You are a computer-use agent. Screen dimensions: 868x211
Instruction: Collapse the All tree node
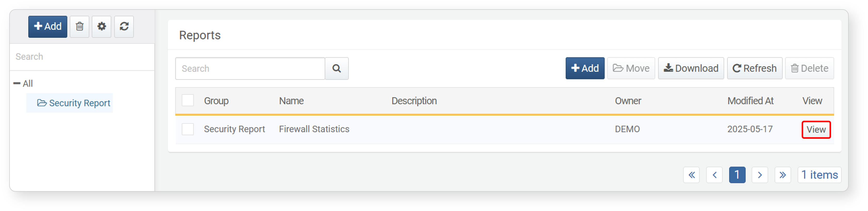(x=17, y=84)
